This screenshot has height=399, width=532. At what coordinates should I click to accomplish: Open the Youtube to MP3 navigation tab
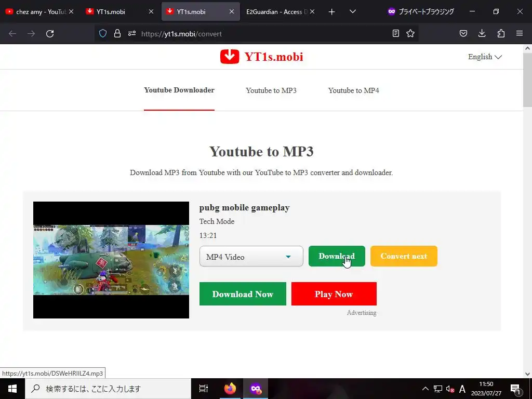(271, 90)
